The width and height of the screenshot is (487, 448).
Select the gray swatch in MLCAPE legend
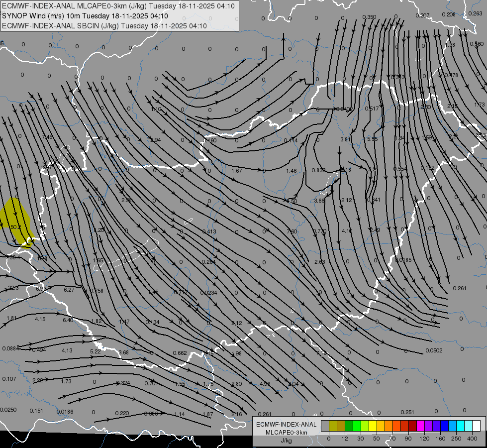[x=325, y=426]
